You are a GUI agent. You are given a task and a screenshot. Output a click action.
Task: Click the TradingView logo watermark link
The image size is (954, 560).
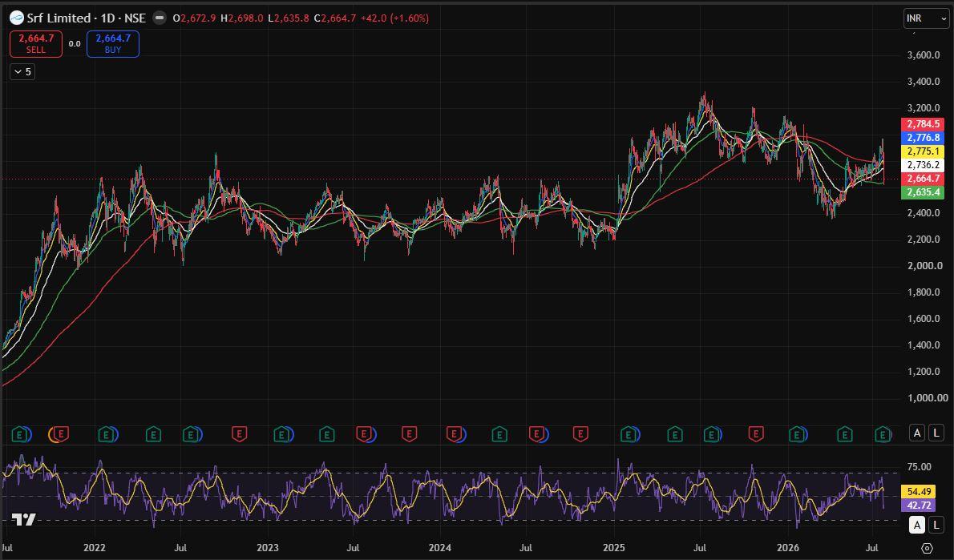coord(24,519)
